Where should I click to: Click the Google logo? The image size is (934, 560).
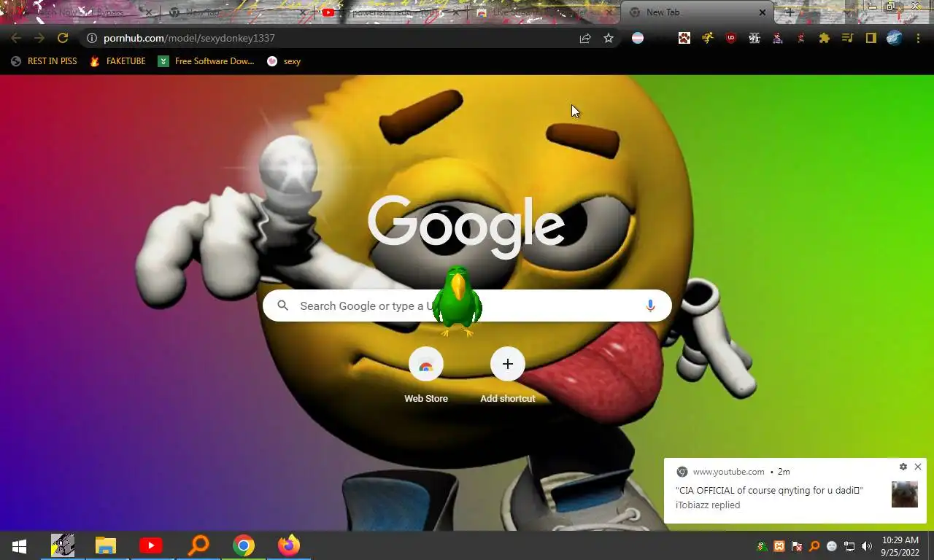(x=466, y=226)
